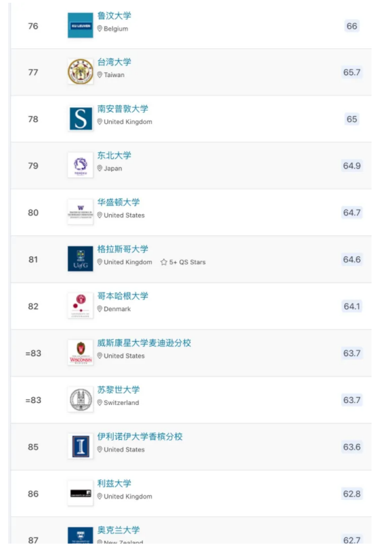Click the Illinois 'I' block logo

(80, 447)
